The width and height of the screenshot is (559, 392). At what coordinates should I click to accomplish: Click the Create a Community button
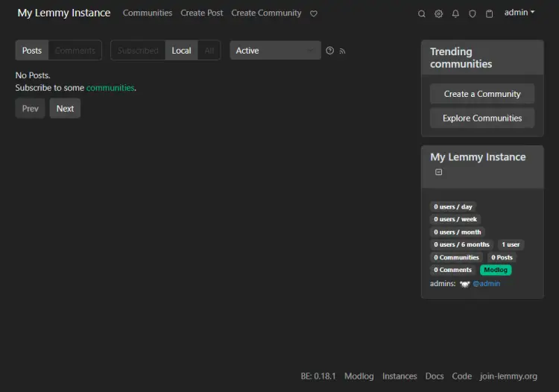482,94
